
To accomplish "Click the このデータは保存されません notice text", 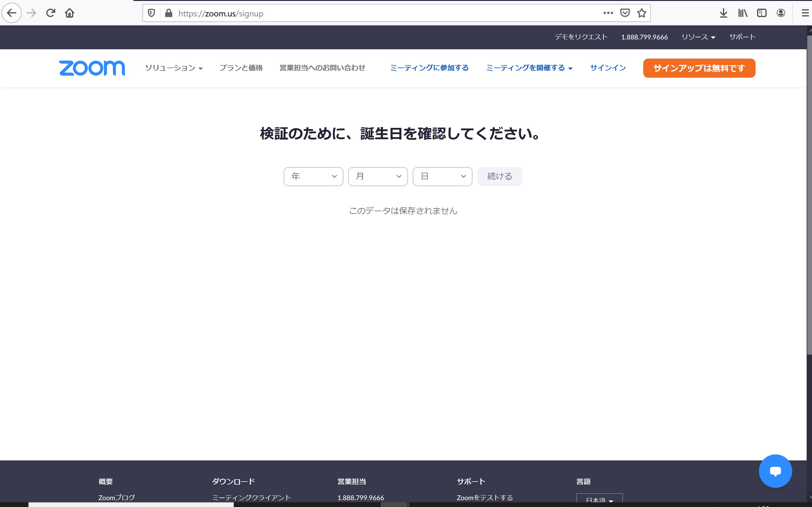I will click(403, 211).
